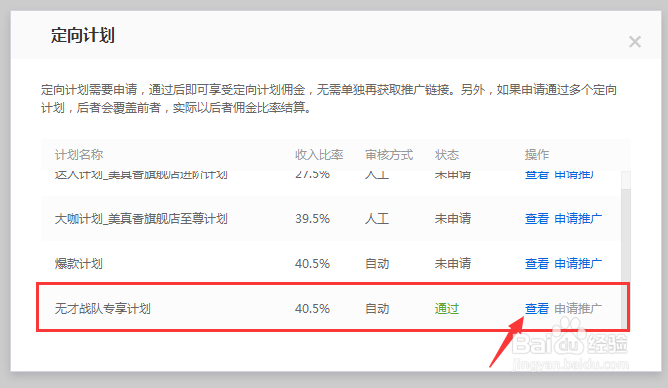The width and height of the screenshot is (668, 388).
Task: Select plan name 大咖计划_美真香旗舰店至尊计划
Action: [x=141, y=219]
